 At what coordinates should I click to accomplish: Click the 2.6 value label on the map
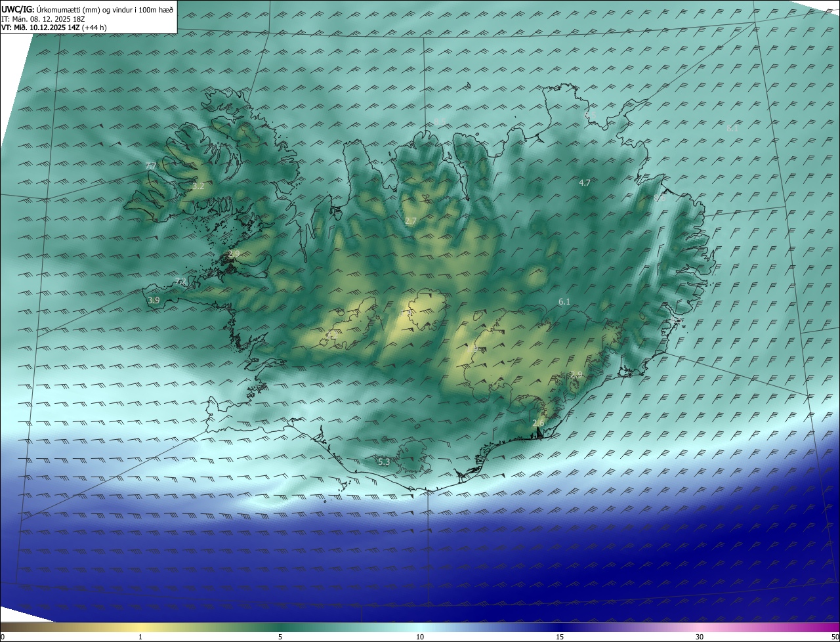point(538,423)
